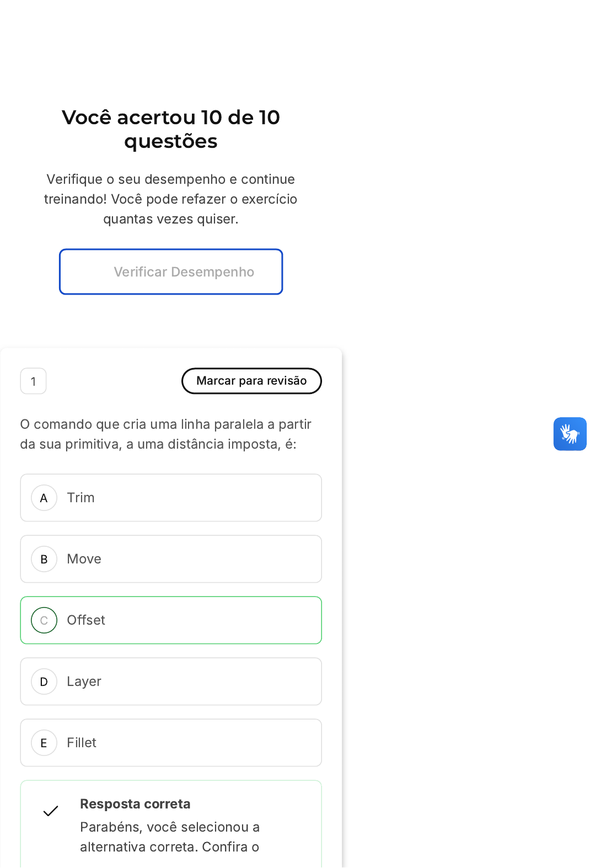Select the Fillet answer text

pos(82,743)
